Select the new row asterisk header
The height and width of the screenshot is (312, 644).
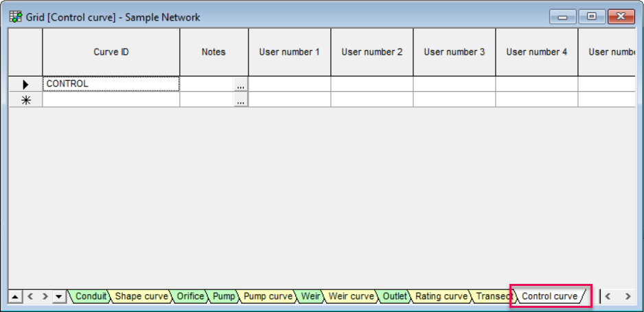tap(25, 99)
